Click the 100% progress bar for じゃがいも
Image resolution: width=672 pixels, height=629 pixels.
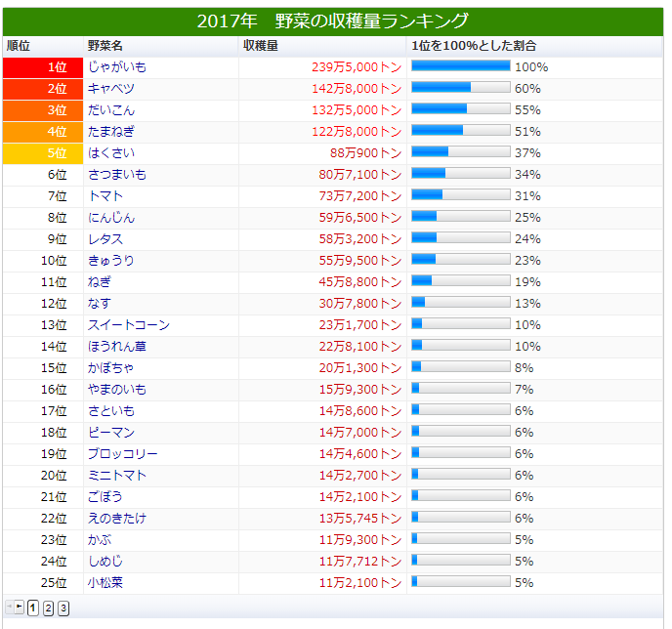(x=460, y=66)
